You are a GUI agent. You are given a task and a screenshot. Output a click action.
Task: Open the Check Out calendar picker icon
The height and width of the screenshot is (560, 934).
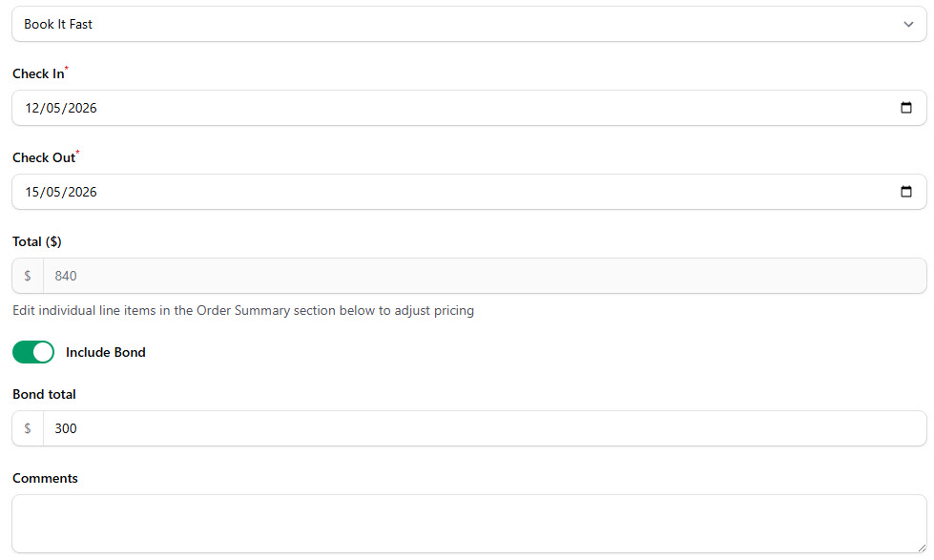pyautogui.click(x=905, y=192)
